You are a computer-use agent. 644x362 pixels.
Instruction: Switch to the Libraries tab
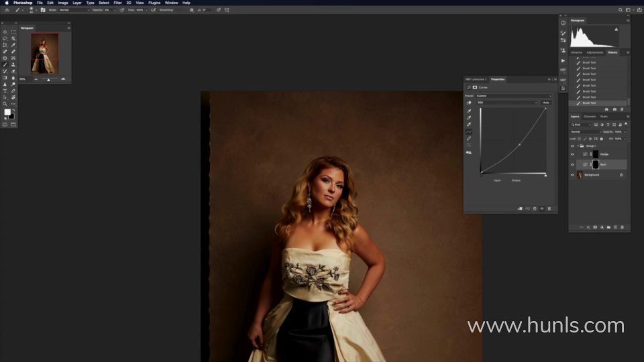(576, 52)
